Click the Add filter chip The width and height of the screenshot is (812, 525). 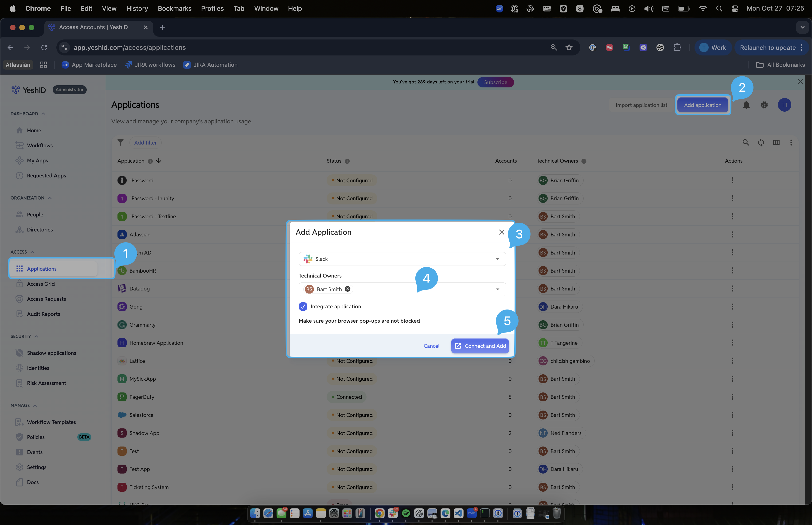click(145, 142)
